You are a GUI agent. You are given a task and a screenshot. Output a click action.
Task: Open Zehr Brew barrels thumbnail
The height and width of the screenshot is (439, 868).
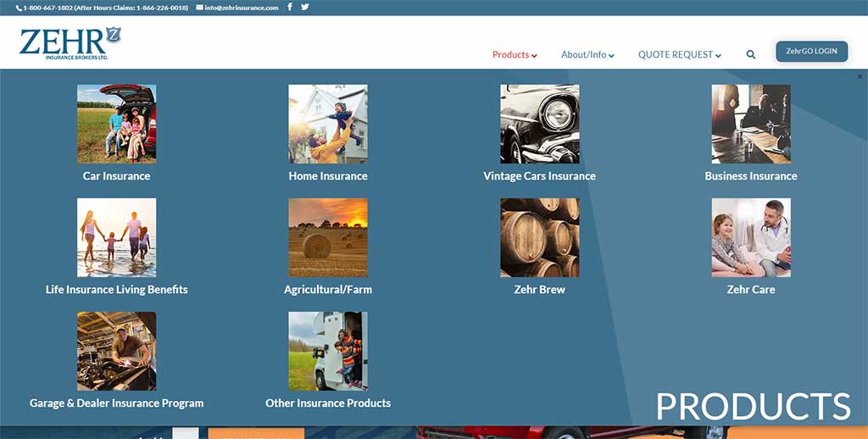[540, 237]
